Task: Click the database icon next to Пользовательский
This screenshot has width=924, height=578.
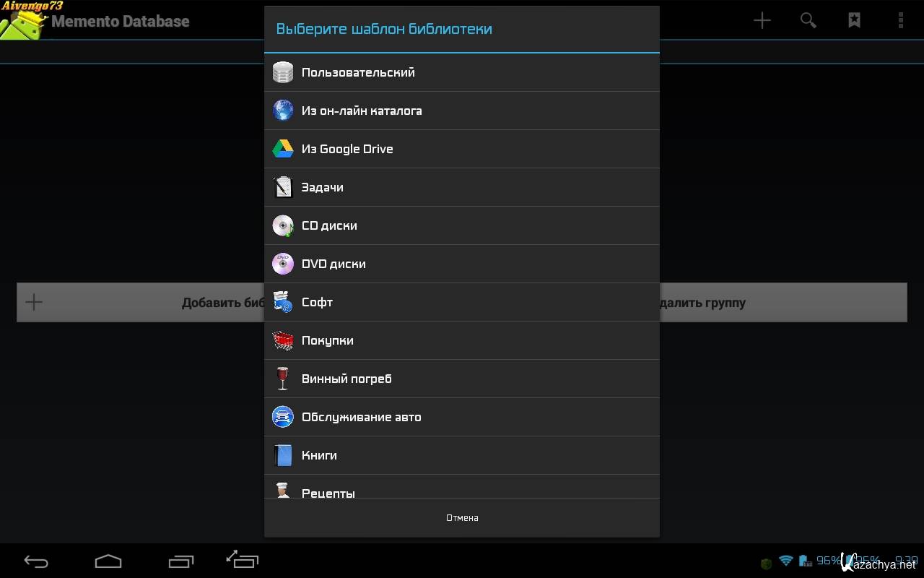Action: click(x=283, y=72)
